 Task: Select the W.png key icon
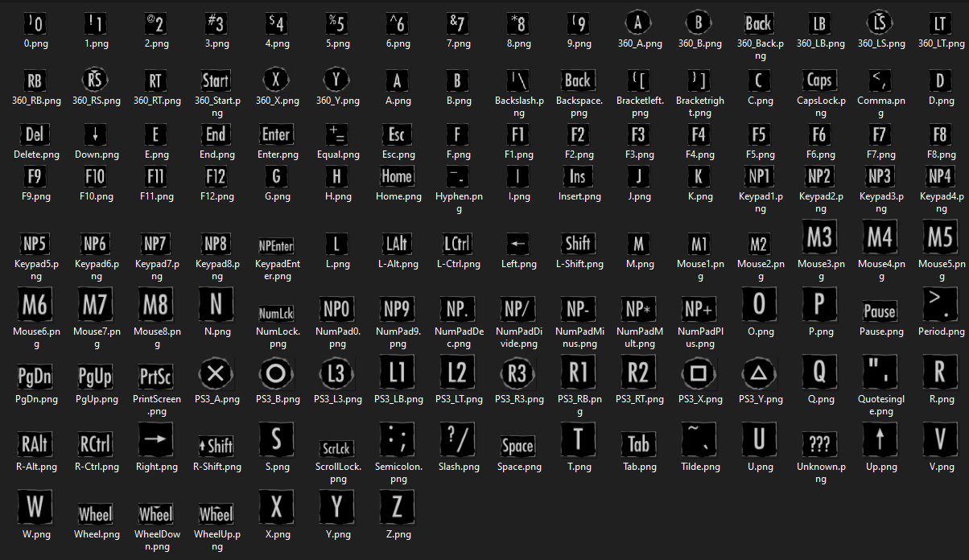[x=35, y=508]
